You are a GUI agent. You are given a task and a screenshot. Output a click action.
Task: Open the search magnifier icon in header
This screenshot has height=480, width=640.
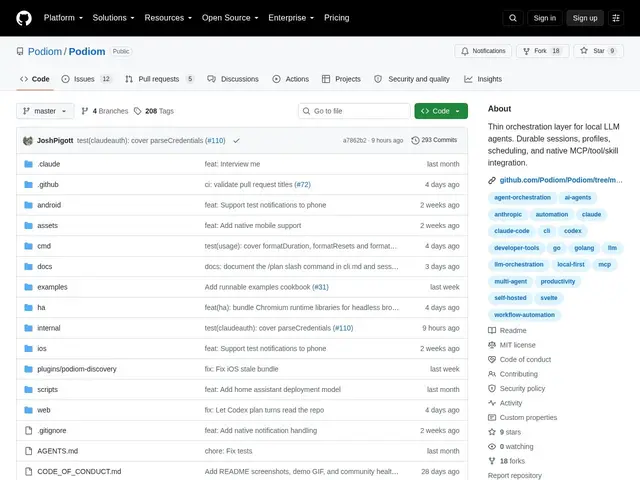point(513,18)
